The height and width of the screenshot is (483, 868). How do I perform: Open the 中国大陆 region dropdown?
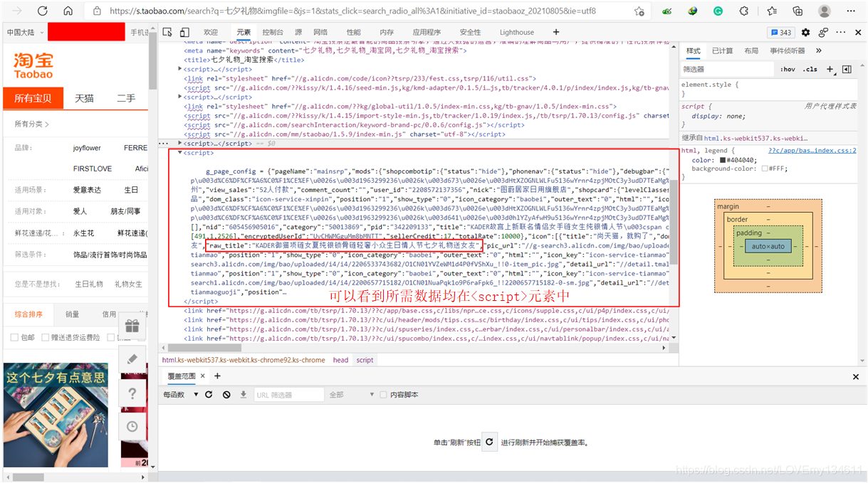[26, 33]
